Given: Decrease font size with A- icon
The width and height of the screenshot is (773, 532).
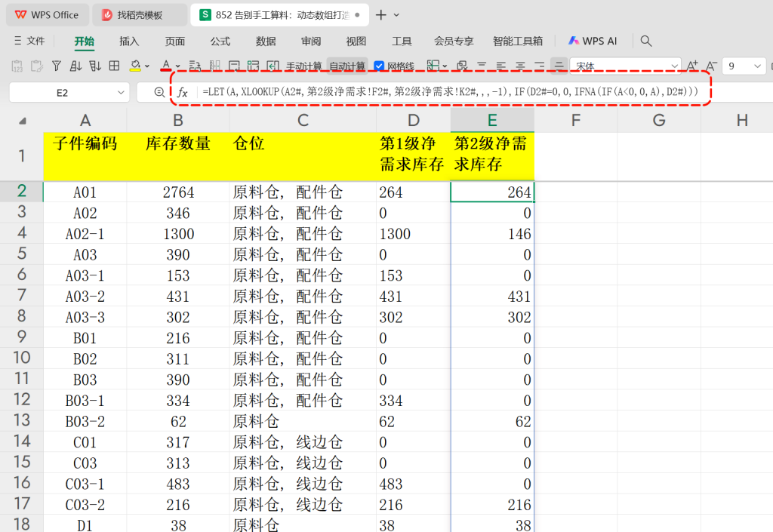Looking at the screenshot, I should [x=711, y=66].
